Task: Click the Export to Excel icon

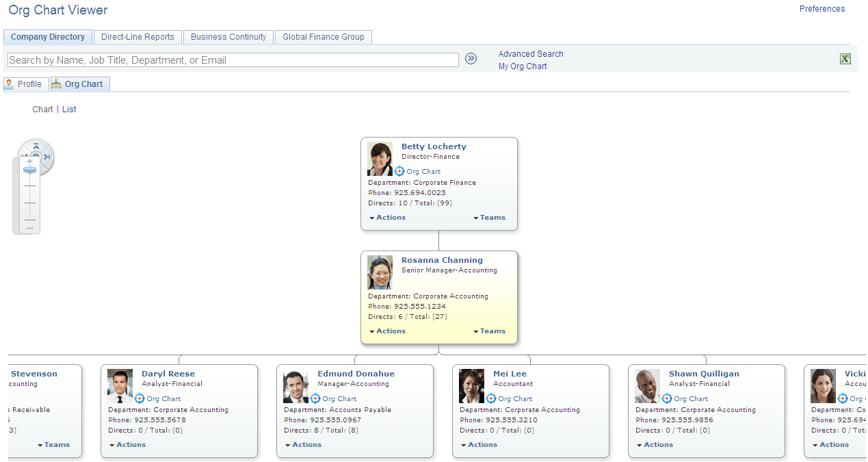Action: coord(845,59)
